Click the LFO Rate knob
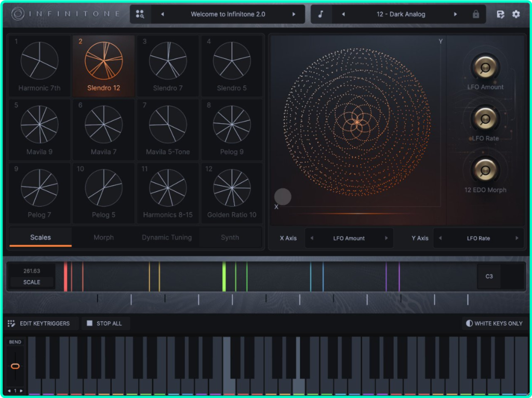Viewport: 532px width, 398px height. [485, 118]
